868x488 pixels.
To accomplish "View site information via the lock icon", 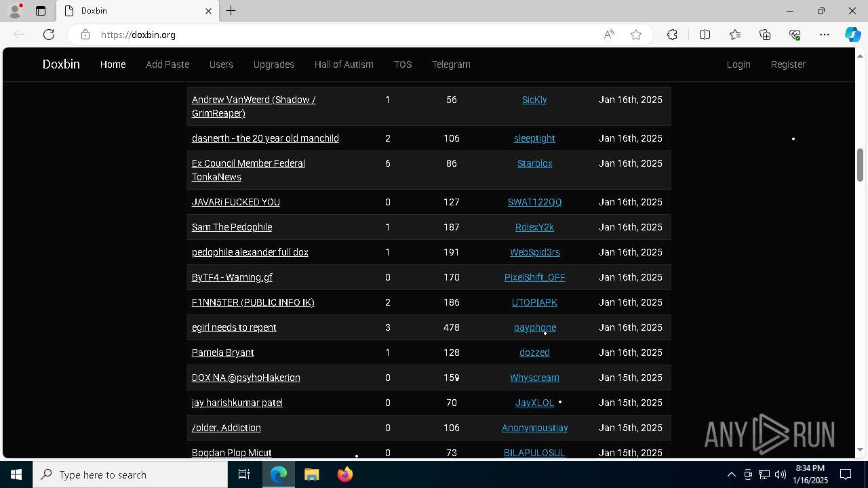I will (x=85, y=35).
